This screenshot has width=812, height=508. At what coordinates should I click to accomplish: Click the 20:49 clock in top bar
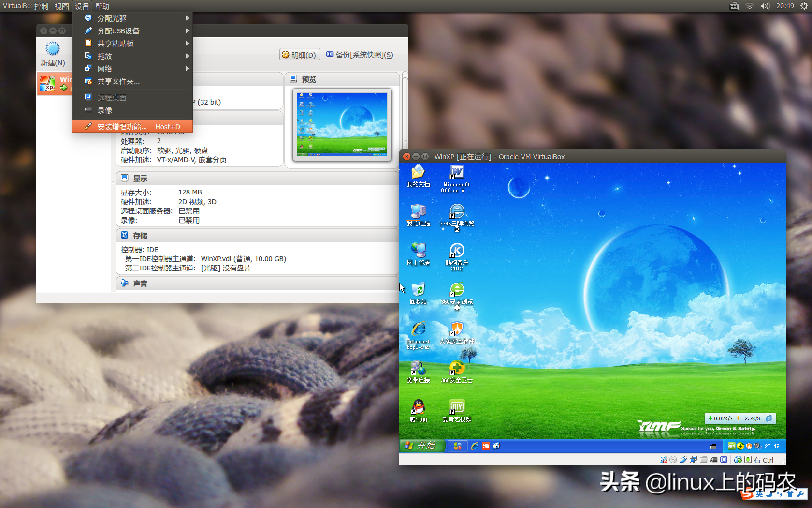pyautogui.click(x=785, y=6)
